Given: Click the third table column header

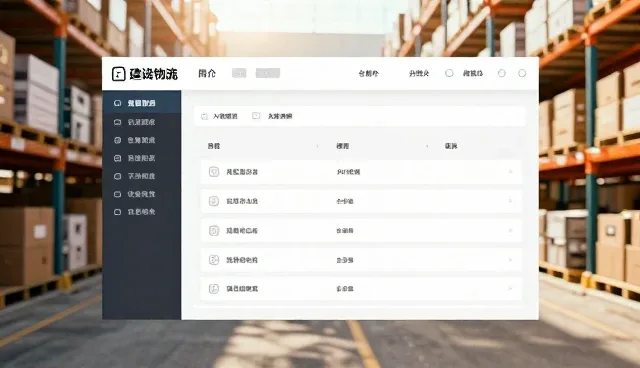Looking at the screenshot, I should tap(451, 146).
